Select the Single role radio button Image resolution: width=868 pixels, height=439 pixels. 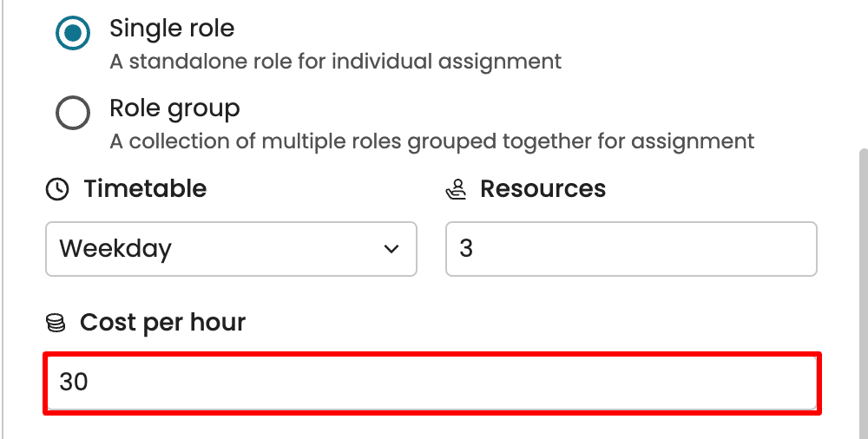73,35
